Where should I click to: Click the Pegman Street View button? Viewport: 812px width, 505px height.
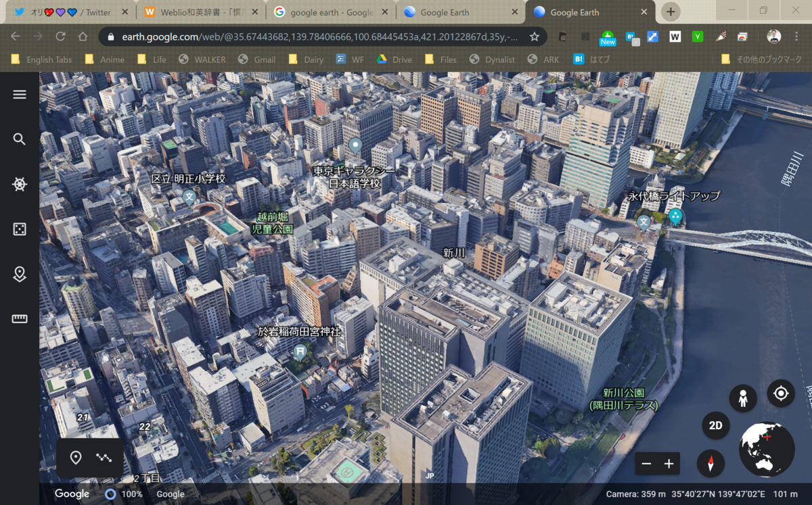click(x=743, y=398)
